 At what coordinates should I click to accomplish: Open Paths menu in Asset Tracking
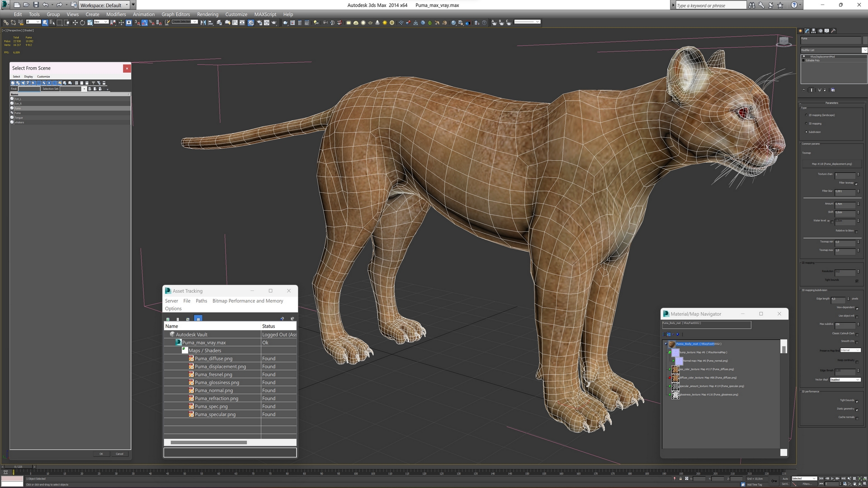tap(201, 301)
